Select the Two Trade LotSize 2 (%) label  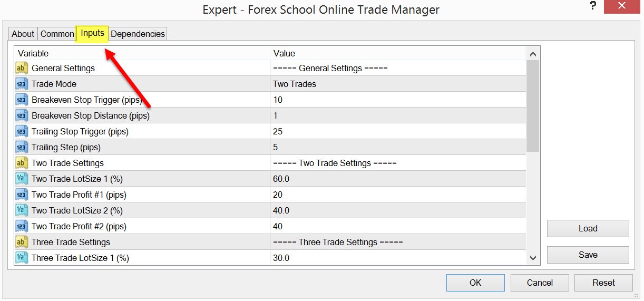coord(77,210)
